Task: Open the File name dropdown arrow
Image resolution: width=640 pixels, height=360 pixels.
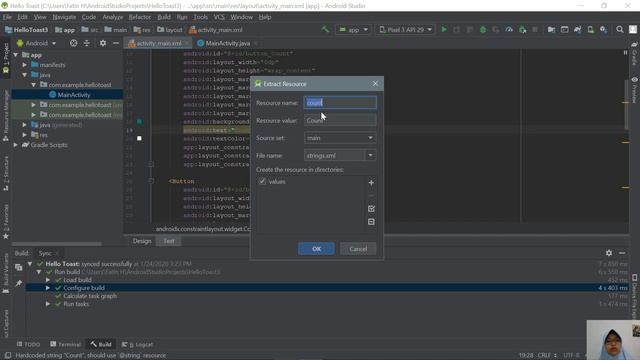Action: coord(370,156)
